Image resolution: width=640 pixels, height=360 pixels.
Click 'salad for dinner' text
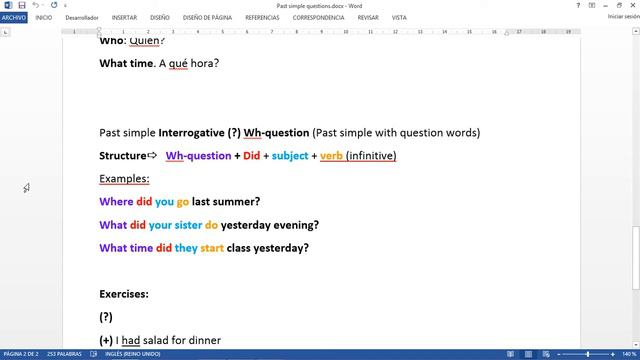click(182, 340)
